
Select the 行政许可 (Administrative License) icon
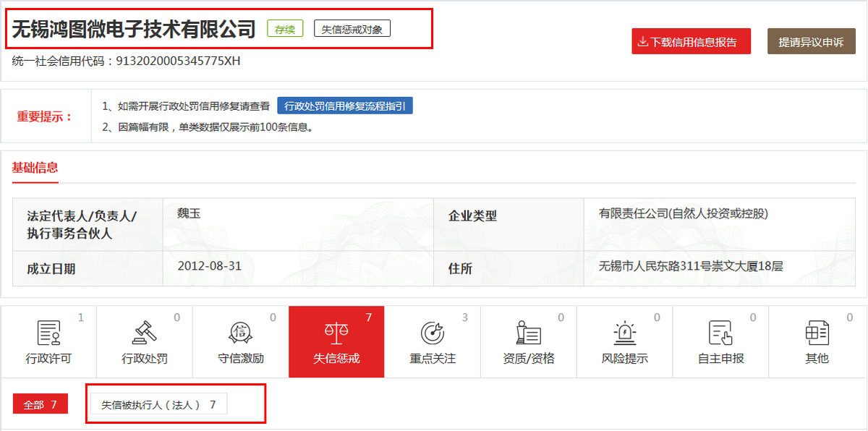coord(48,333)
